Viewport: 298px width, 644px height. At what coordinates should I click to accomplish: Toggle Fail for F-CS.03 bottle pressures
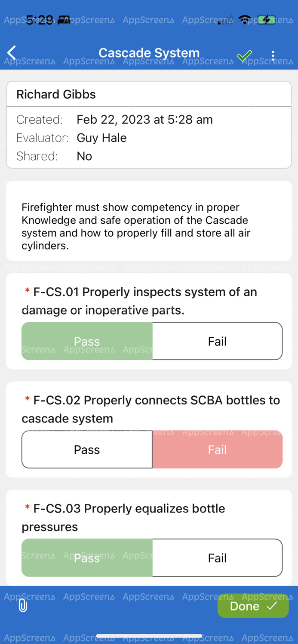tap(218, 558)
